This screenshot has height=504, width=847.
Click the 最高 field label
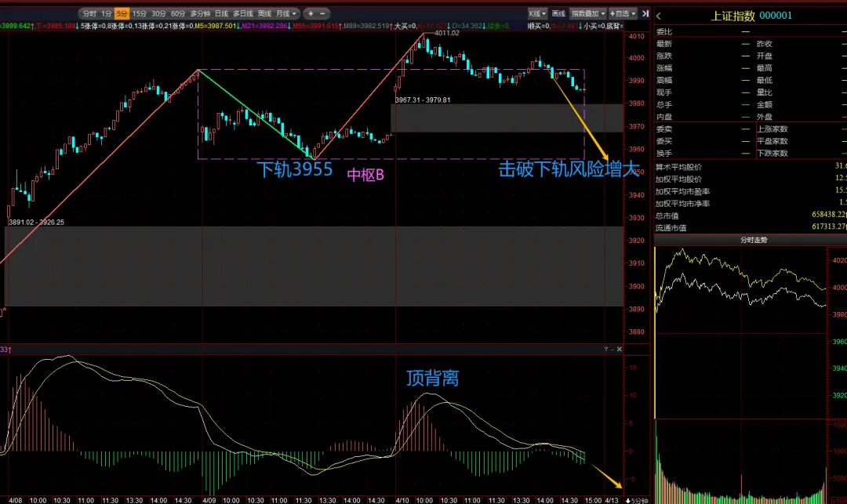point(765,68)
